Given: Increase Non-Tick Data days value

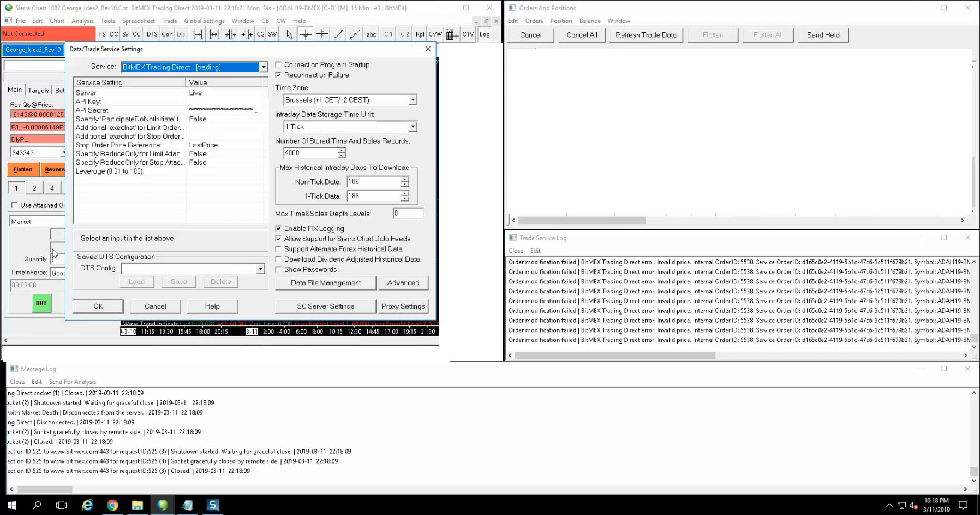Looking at the screenshot, I should click(x=405, y=179).
